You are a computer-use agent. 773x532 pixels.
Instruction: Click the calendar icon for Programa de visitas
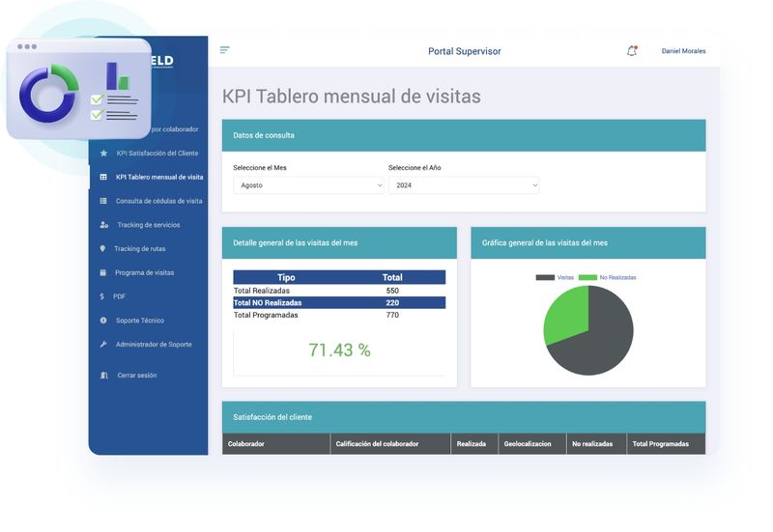(x=103, y=272)
